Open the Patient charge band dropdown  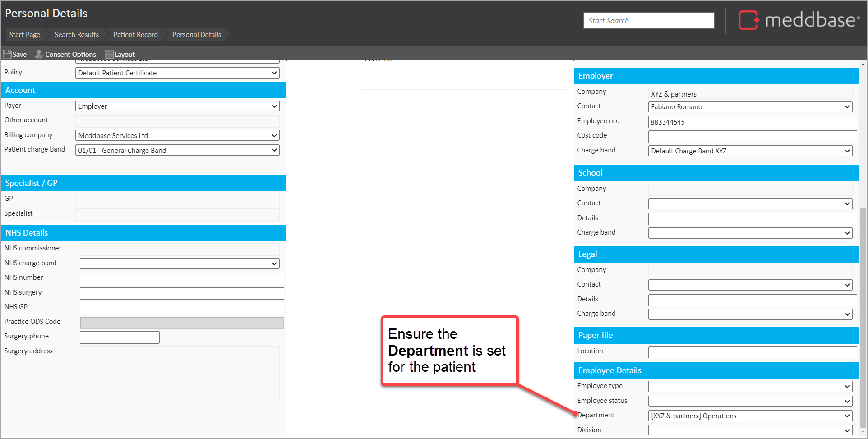click(177, 150)
